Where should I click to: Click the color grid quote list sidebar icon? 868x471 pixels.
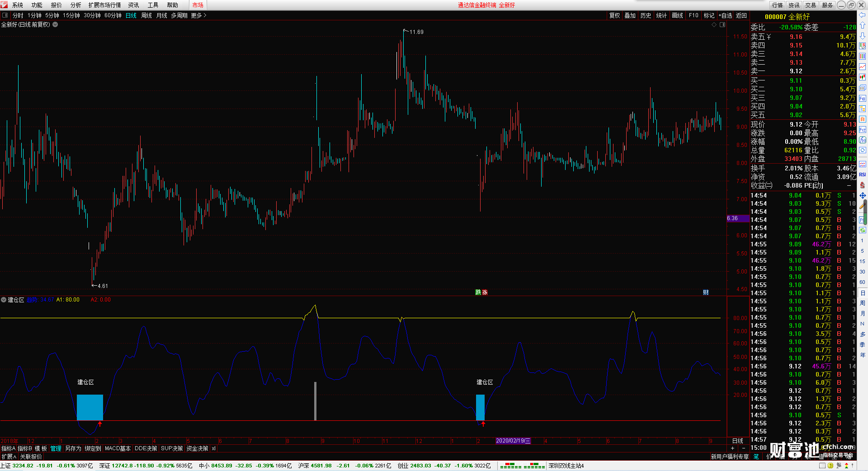(863, 57)
